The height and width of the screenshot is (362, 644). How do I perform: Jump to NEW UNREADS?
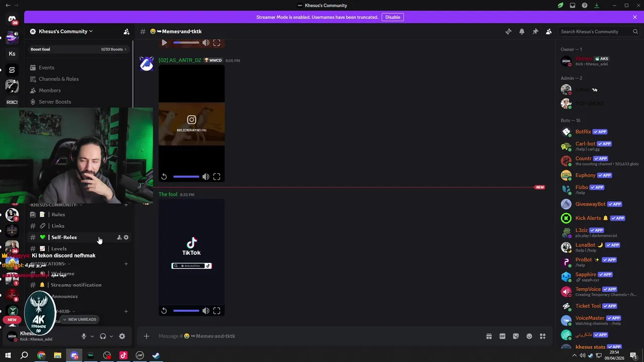(x=79, y=319)
